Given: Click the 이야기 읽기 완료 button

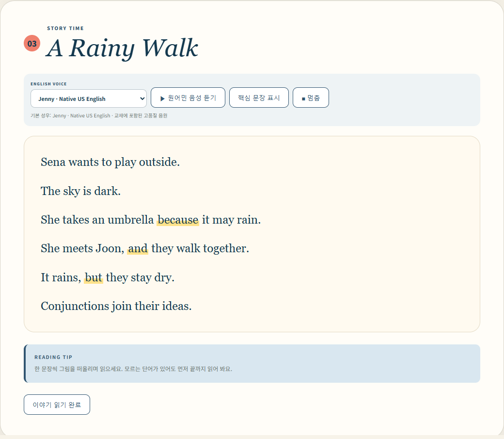Looking at the screenshot, I should [57, 405].
